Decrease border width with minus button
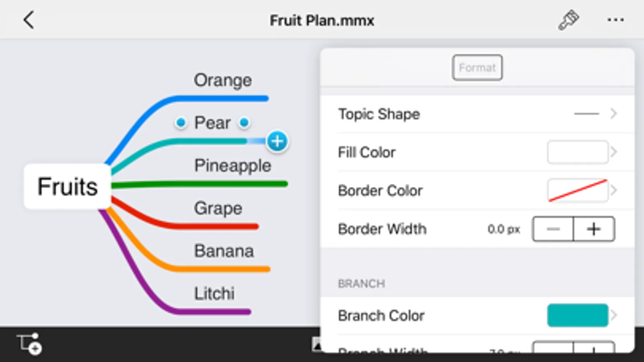Viewport: 644px width, 362px height. tap(553, 229)
